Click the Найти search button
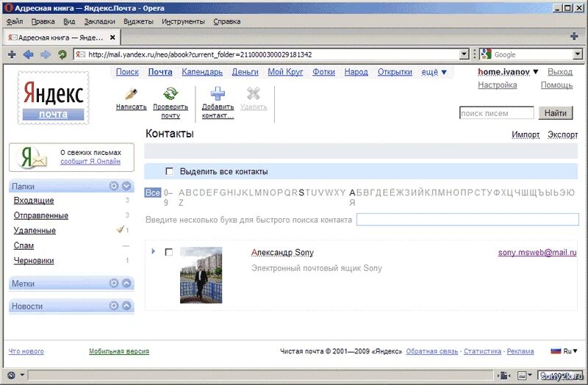 [x=556, y=113]
